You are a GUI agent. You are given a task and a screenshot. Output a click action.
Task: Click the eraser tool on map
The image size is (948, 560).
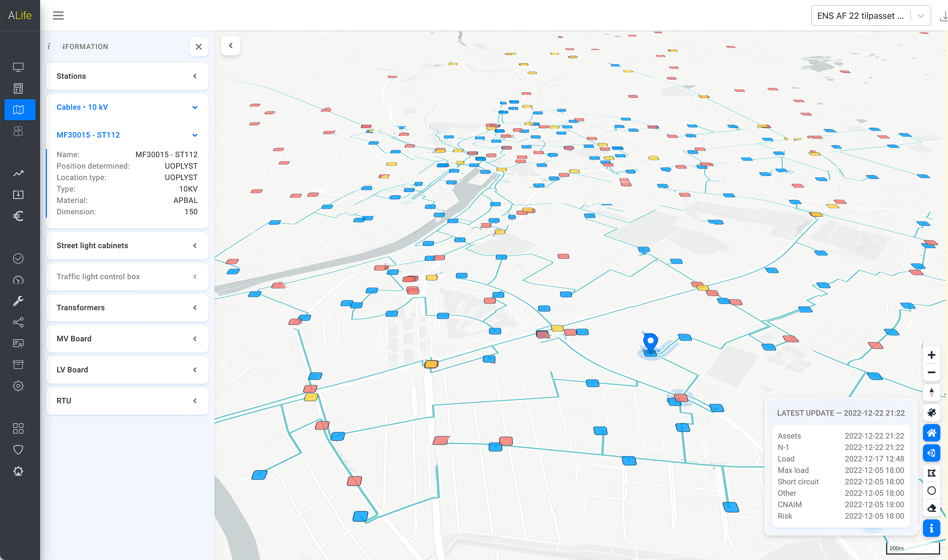(x=931, y=508)
